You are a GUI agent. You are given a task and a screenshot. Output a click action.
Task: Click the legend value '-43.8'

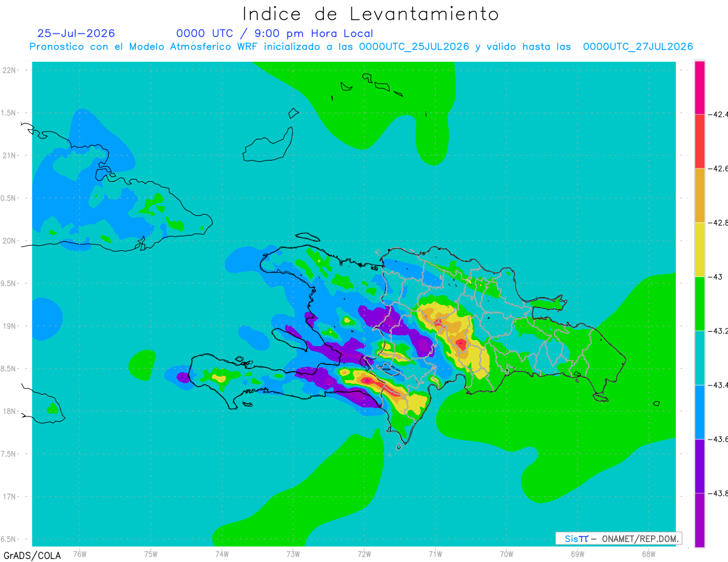click(718, 493)
